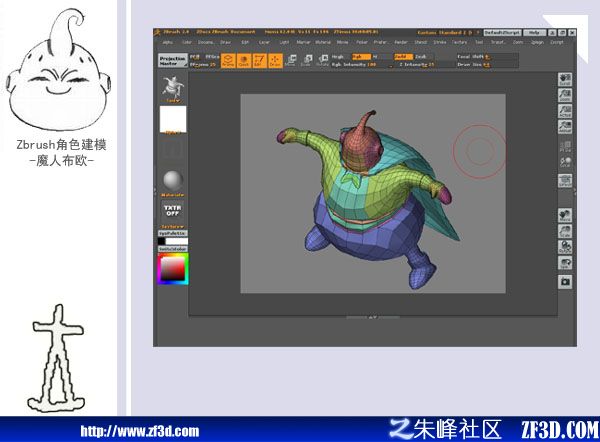Click the Scroll canvas icon
The height and width of the screenshot is (442, 600).
tap(565, 80)
